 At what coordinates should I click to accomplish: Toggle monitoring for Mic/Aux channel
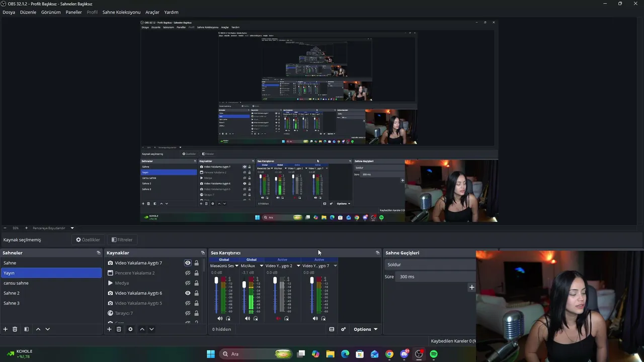(x=256, y=319)
